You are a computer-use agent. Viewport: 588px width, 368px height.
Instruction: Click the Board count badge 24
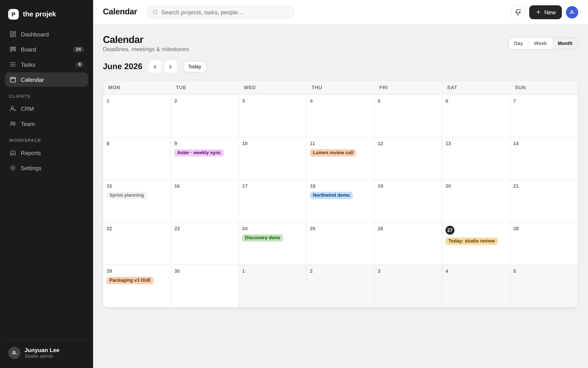(x=78, y=49)
